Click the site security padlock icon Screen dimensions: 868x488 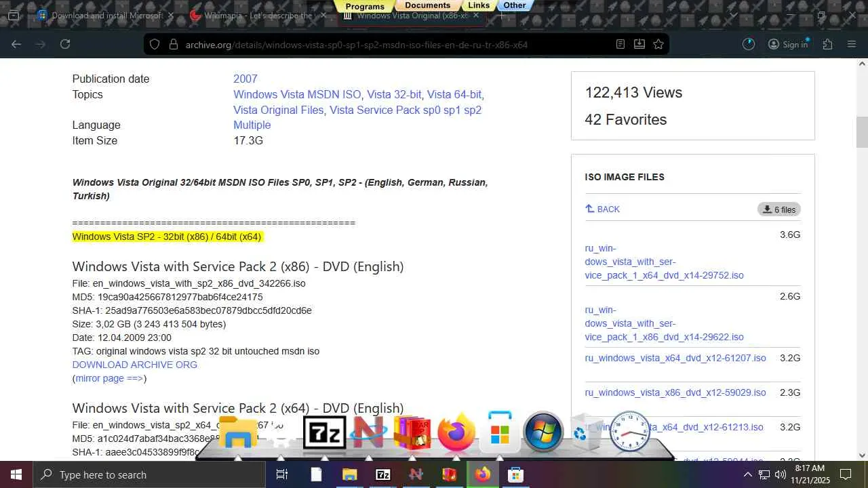pos(173,44)
